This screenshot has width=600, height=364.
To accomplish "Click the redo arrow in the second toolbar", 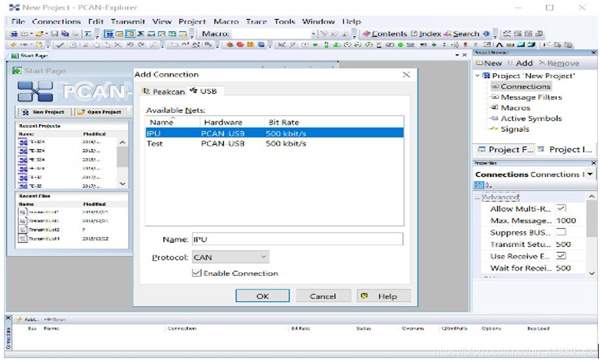I will (141, 44).
